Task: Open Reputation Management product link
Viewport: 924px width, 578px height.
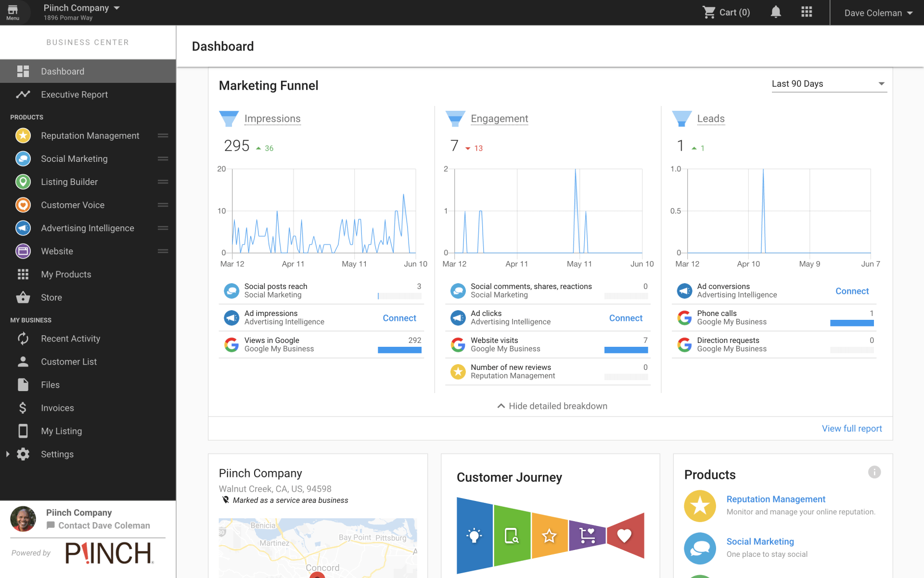Action: [x=776, y=499]
